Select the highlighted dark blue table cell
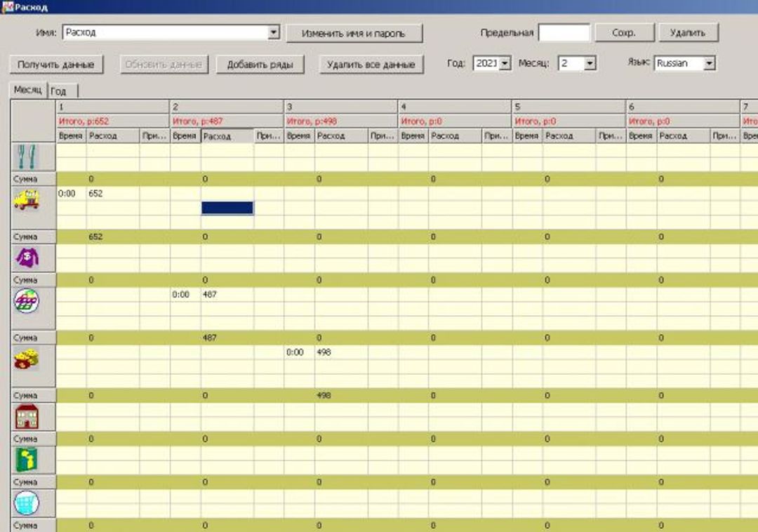This screenshot has height=532, width=758. pyautogui.click(x=227, y=208)
